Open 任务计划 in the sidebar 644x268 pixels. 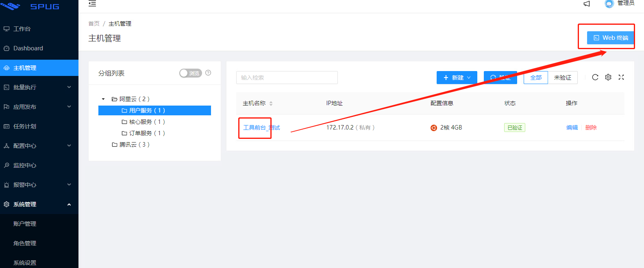pyautogui.click(x=39, y=126)
